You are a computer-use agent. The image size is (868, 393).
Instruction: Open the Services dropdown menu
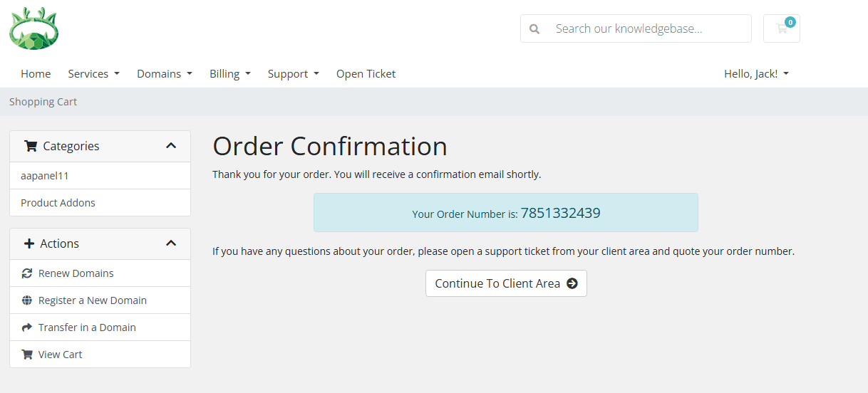tap(93, 74)
